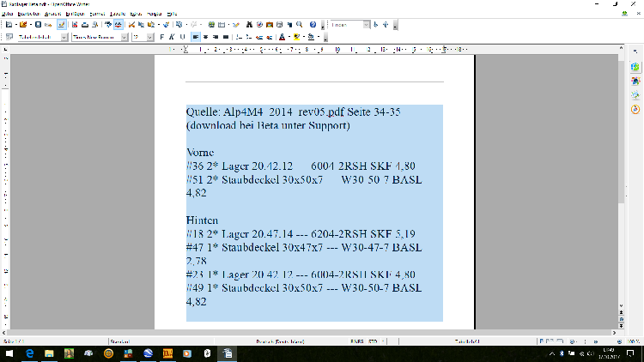Toggle the Navigator compass icon in toolbar
Image resolution: width=644 pixels, height=362 pixels.
(259, 25)
